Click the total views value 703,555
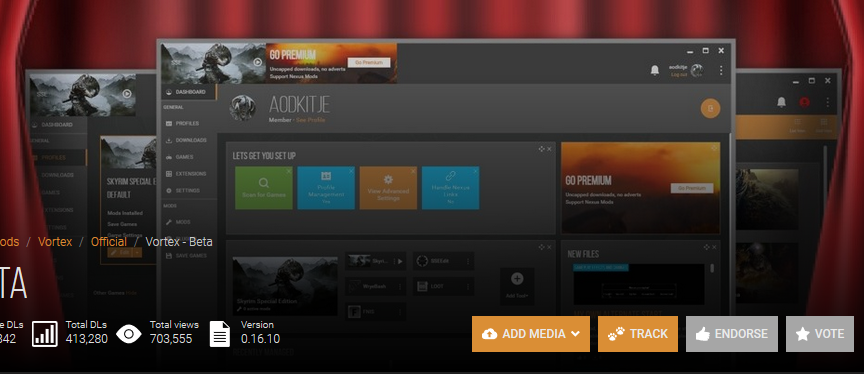The height and width of the screenshot is (374, 864). point(171,339)
